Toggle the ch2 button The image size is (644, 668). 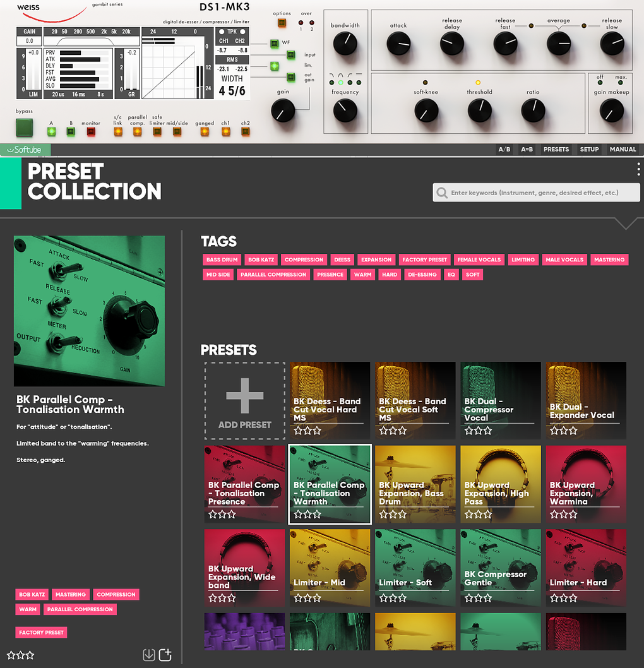point(246,131)
